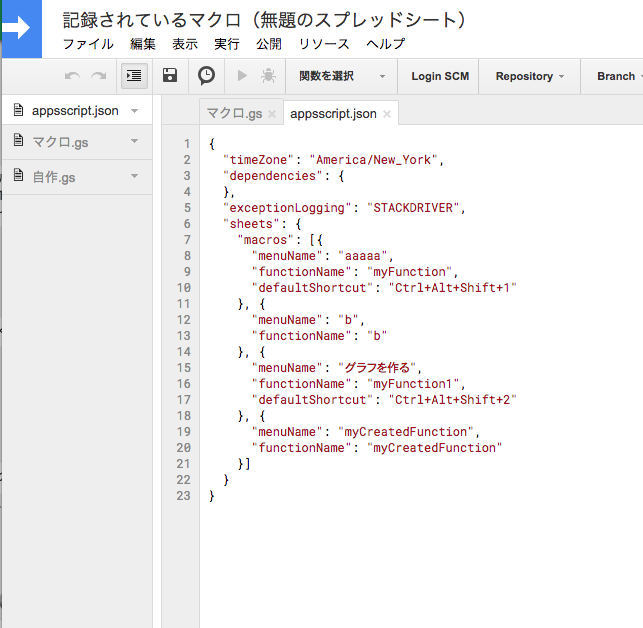Screen dimensions: 643x628
Task: Click the undo arrow icon
Action: tap(72, 76)
